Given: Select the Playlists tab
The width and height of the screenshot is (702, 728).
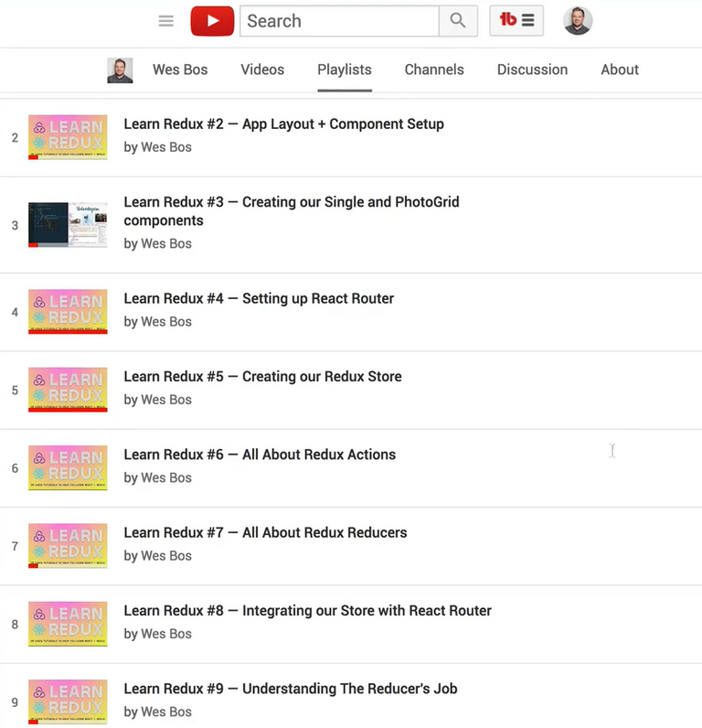Looking at the screenshot, I should click(345, 70).
